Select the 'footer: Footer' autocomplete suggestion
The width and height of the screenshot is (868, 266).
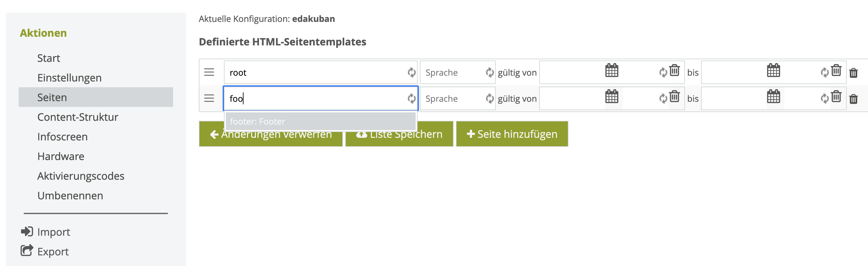click(x=320, y=121)
